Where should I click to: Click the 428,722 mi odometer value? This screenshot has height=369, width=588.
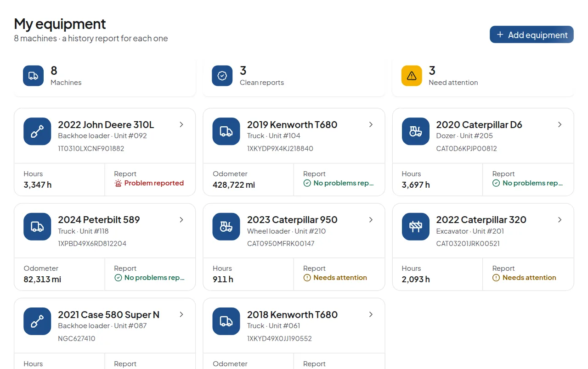point(234,185)
